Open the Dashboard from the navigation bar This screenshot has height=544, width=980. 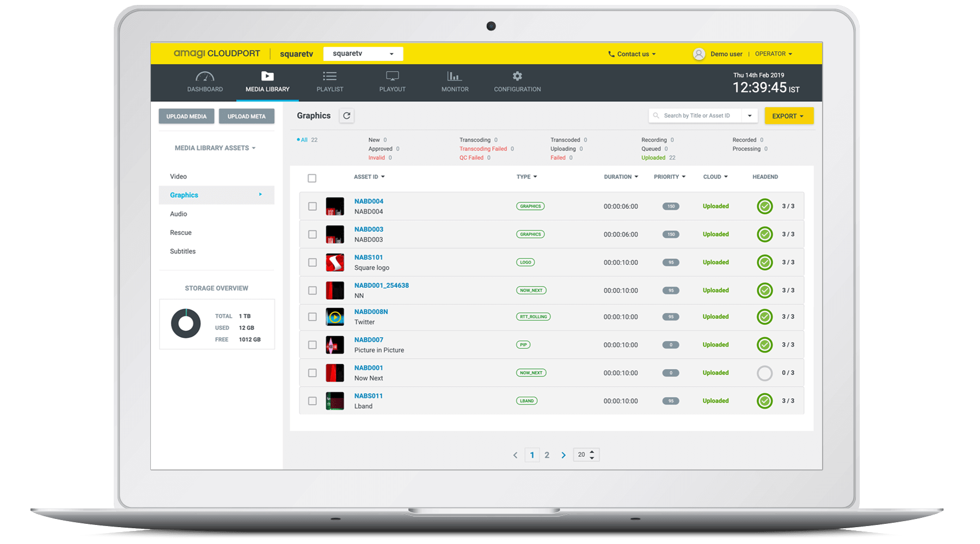205,82
